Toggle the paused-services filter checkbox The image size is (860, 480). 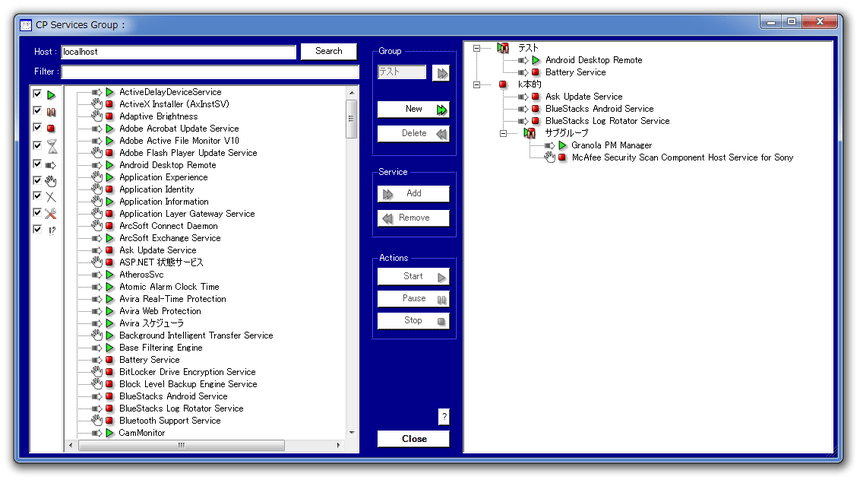[37, 111]
